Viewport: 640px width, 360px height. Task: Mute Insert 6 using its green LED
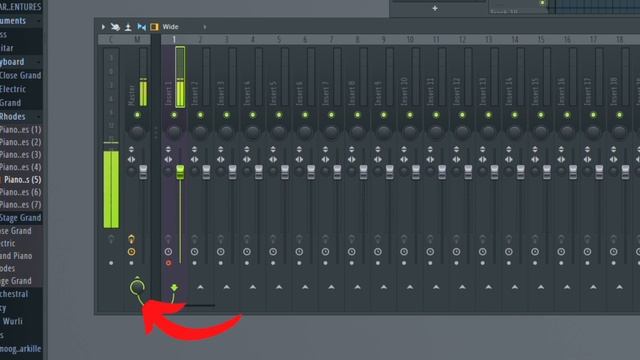click(x=305, y=115)
